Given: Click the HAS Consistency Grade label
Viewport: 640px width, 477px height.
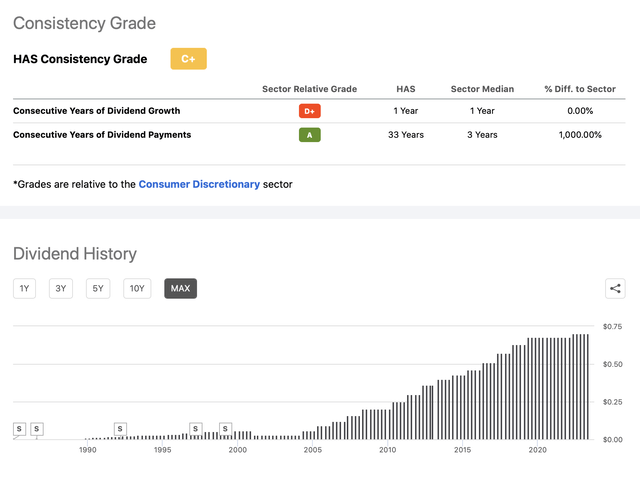Looking at the screenshot, I should pos(80,59).
